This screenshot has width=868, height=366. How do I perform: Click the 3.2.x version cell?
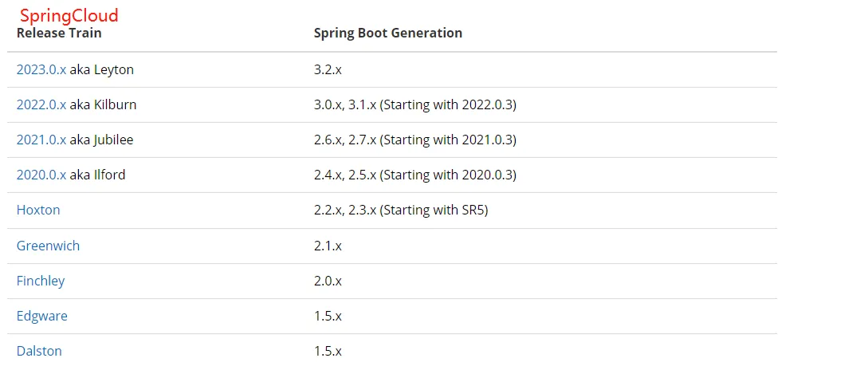coord(328,69)
